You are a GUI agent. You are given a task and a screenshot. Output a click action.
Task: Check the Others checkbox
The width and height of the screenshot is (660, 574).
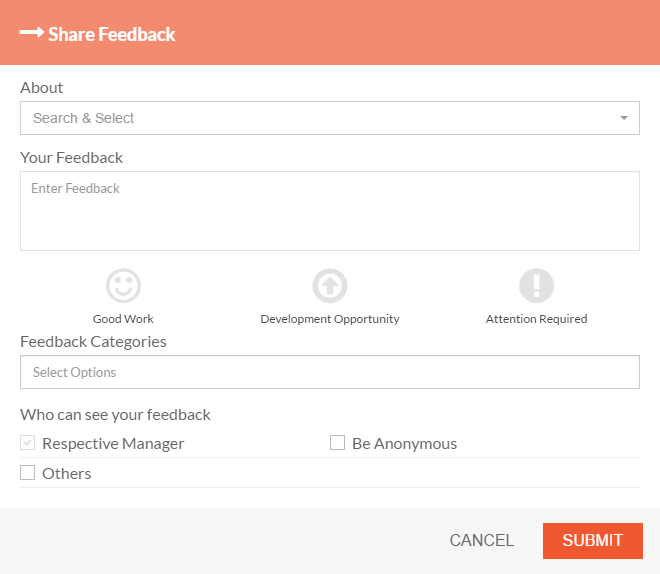(27, 473)
